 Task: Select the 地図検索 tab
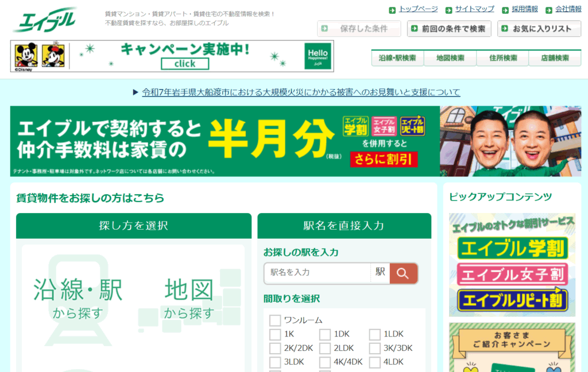[x=450, y=58]
